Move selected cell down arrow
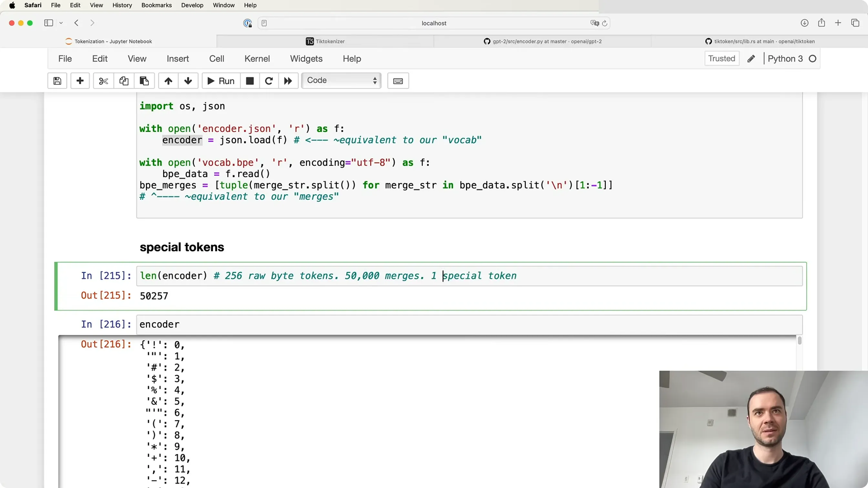This screenshot has height=488, width=868. 188,81
